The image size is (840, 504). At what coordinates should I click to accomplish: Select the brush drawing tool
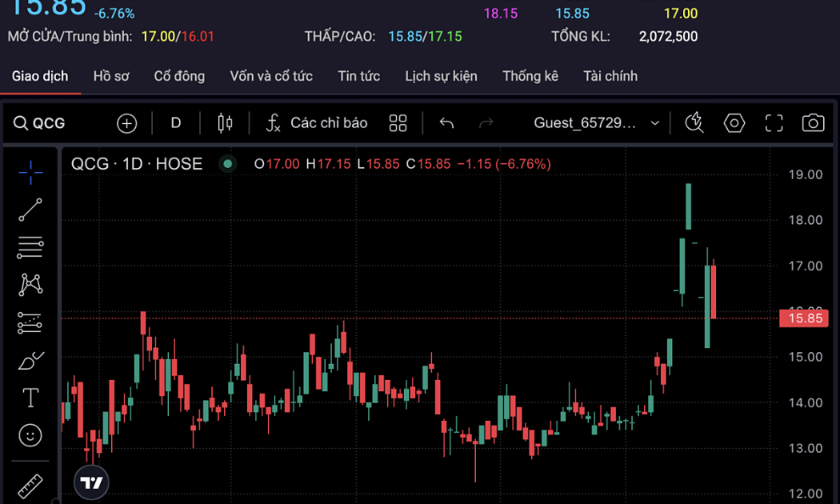(x=30, y=361)
